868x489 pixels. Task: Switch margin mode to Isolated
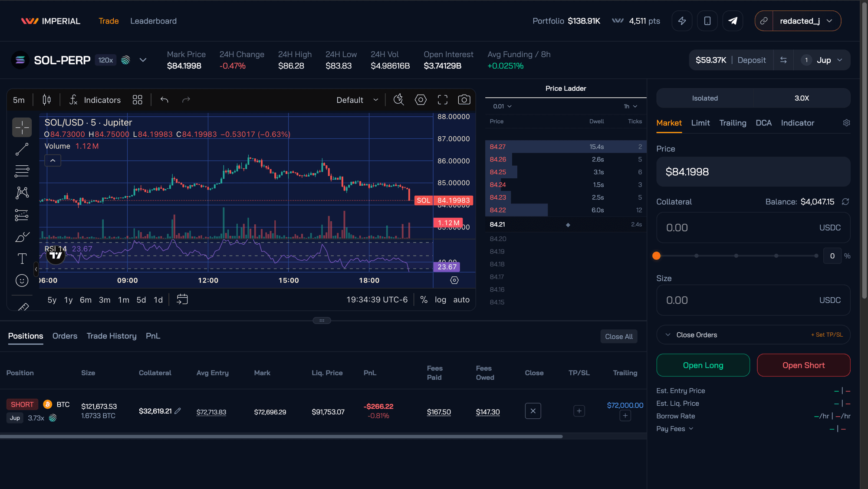(x=704, y=98)
